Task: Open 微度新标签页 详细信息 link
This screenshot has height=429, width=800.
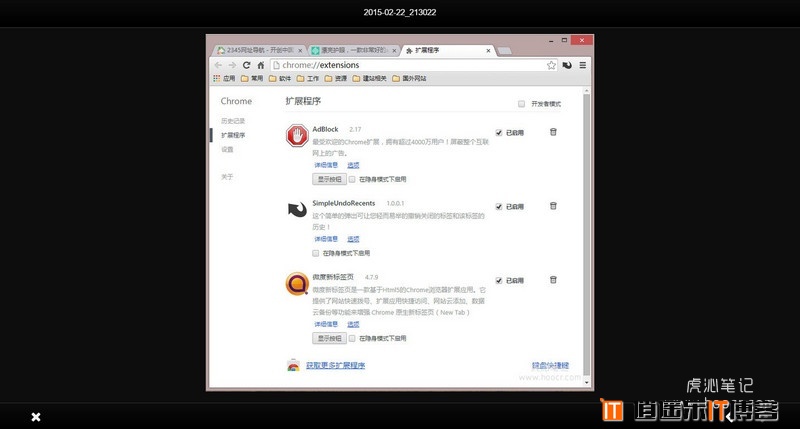Action: coord(326,324)
